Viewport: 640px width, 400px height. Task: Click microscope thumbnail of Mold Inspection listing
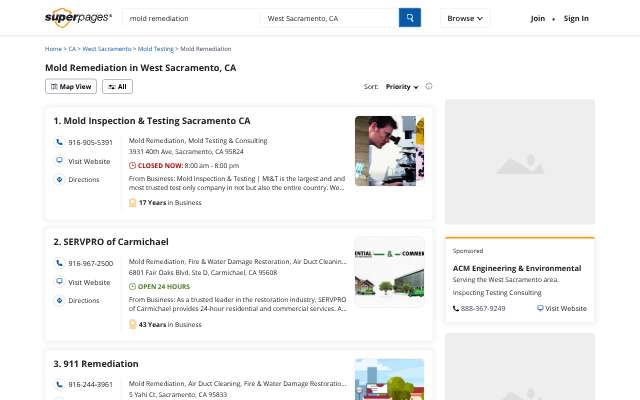389,151
